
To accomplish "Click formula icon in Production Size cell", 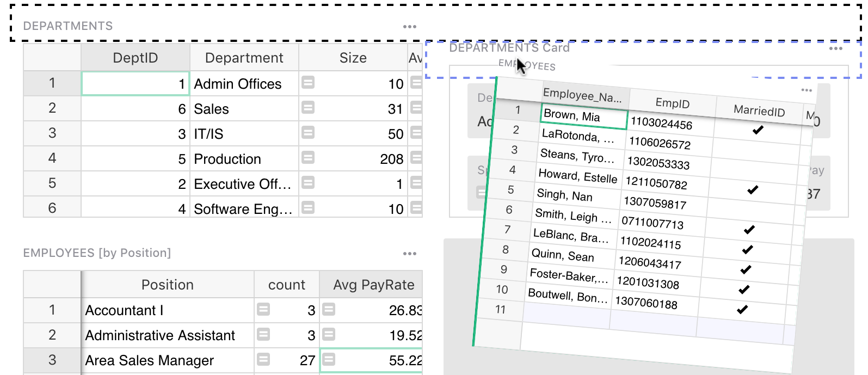I will (308, 158).
